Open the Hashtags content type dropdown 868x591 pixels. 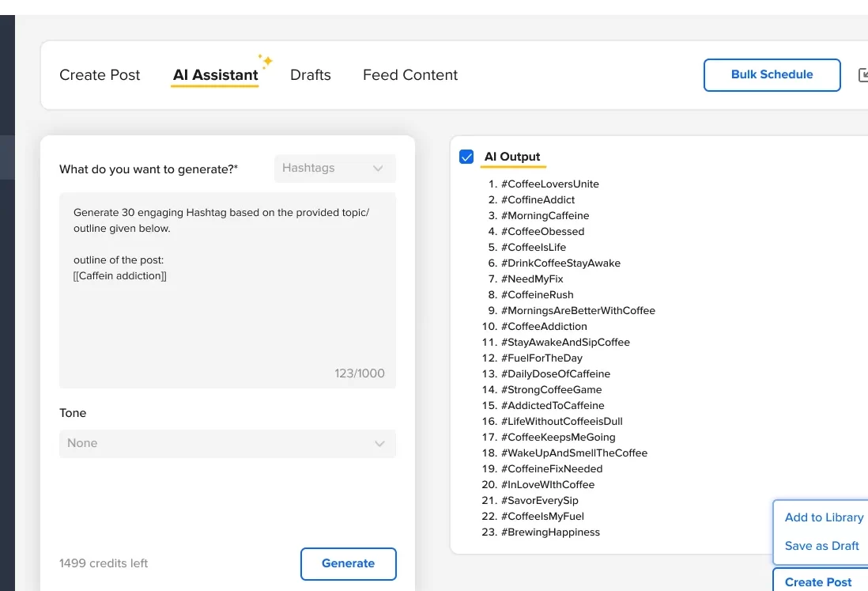point(335,168)
